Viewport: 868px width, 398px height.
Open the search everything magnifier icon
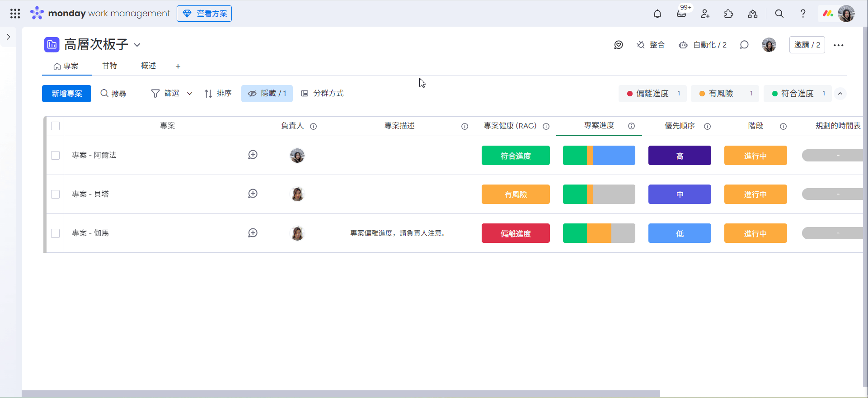779,14
